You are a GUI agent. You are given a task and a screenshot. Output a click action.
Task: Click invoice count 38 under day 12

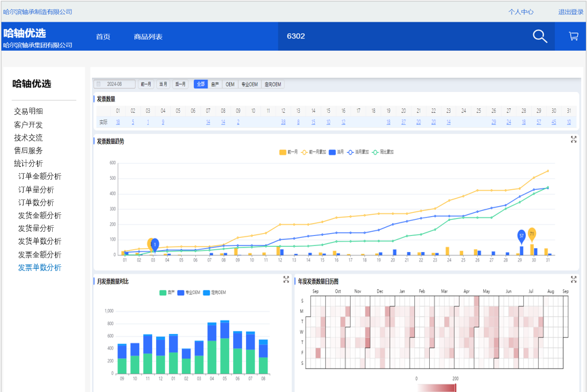(x=283, y=122)
